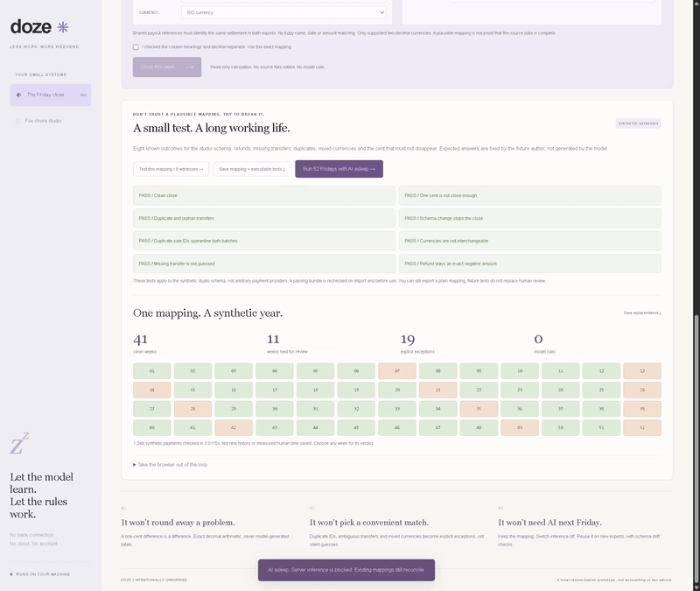Open week 35 verdict tile
700x591 pixels.
pos(479,409)
